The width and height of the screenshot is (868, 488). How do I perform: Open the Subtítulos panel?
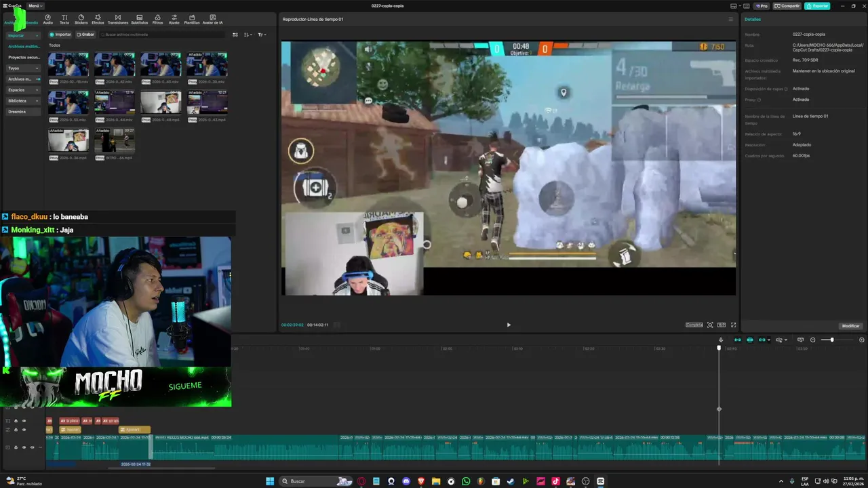click(x=139, y=19)
